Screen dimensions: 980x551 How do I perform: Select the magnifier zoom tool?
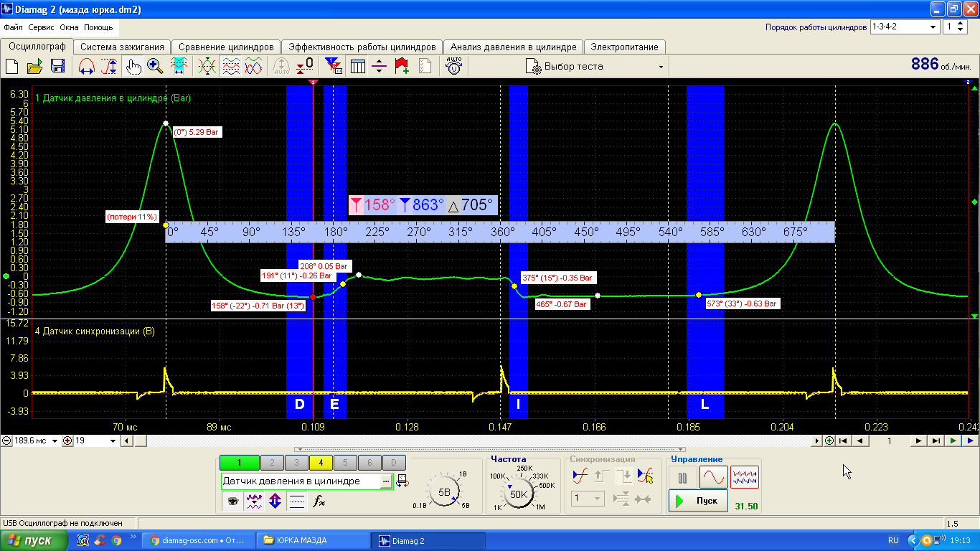(154, 67)
